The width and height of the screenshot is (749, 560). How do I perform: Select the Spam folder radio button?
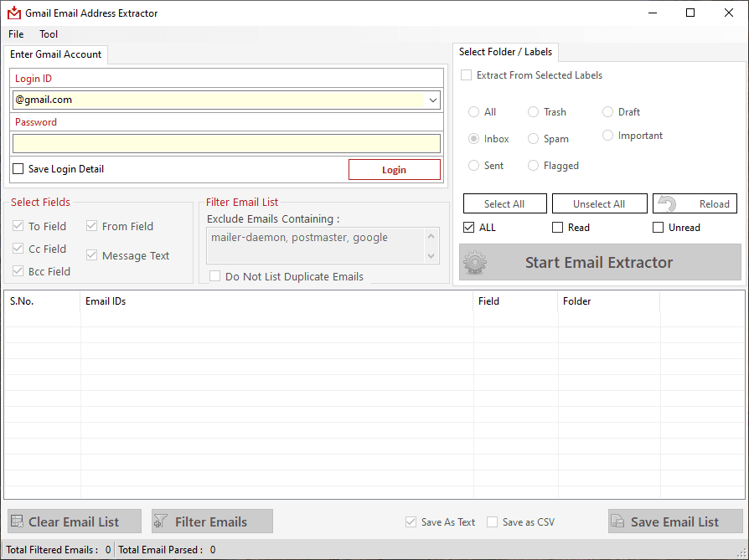click(533, 138)
